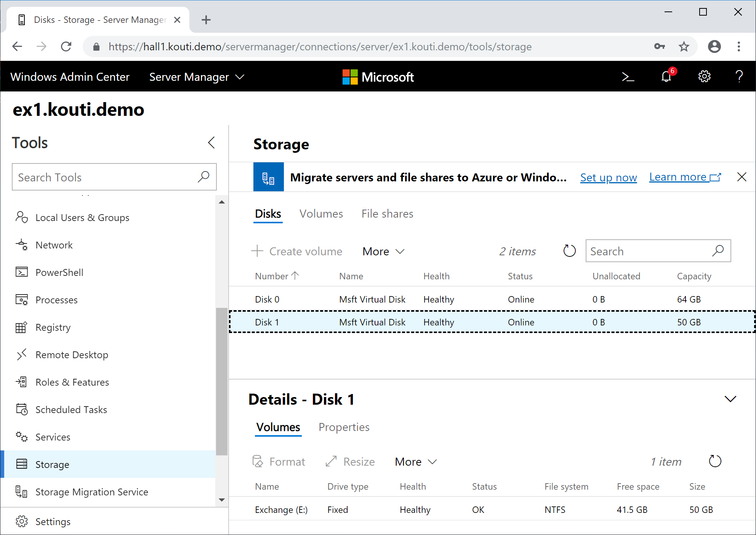Select the Storage tool in sidebar
The image size is (756, 535).
pos(108,464)
